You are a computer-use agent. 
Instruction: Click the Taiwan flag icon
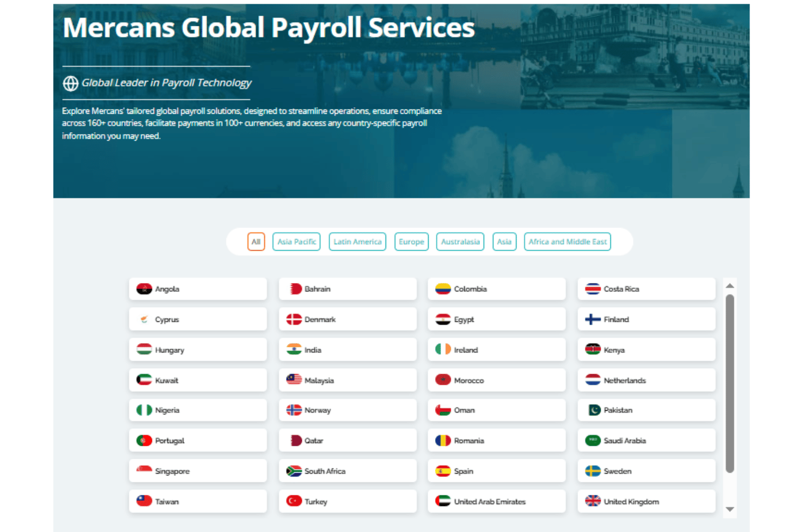coord(144,501)
